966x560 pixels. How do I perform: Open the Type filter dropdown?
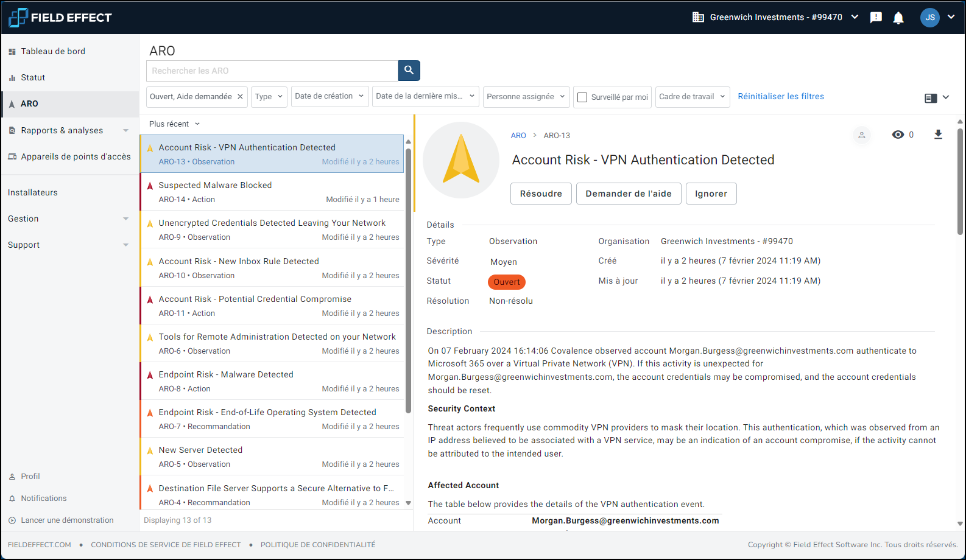tap(269, 97)
